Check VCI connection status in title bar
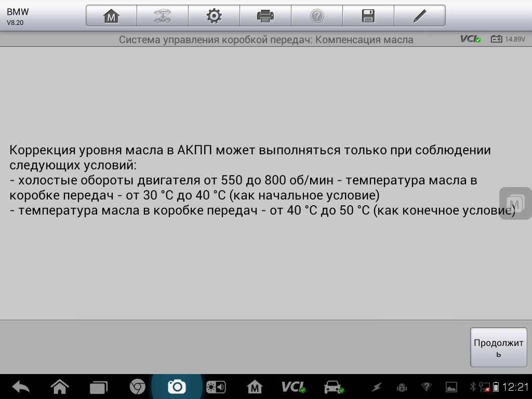Viewport: 532px width, 399px height. (470, 39)
